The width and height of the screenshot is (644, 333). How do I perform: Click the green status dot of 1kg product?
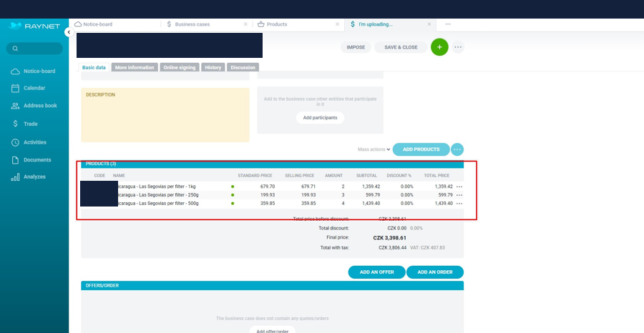coord(233,187)
